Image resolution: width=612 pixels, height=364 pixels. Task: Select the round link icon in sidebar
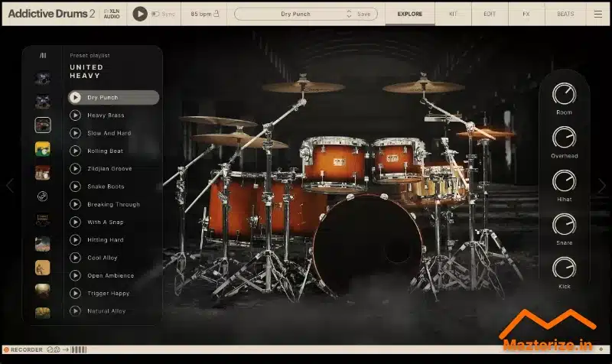(x=43, y=197)
